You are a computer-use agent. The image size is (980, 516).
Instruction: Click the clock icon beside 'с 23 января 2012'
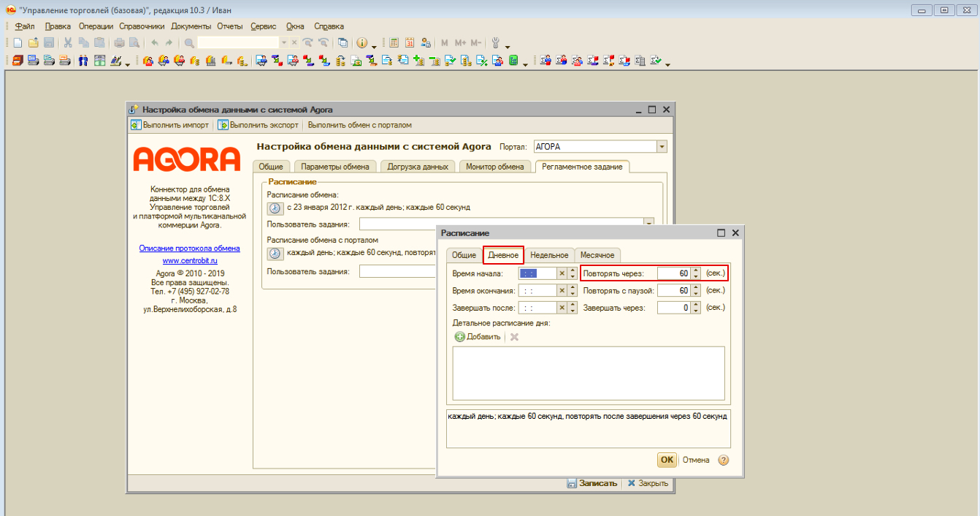pos(275,208)
